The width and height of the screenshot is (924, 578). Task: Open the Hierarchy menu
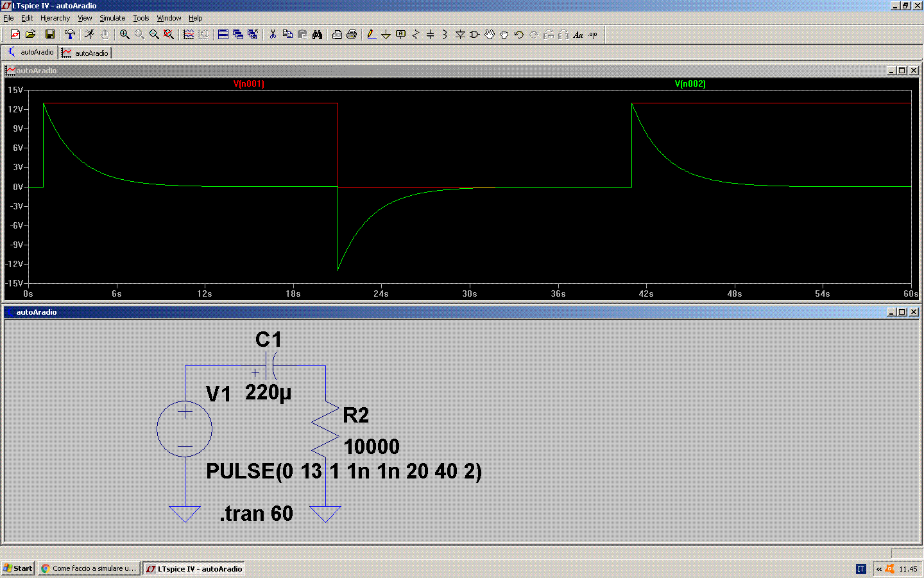pos(55,18)
